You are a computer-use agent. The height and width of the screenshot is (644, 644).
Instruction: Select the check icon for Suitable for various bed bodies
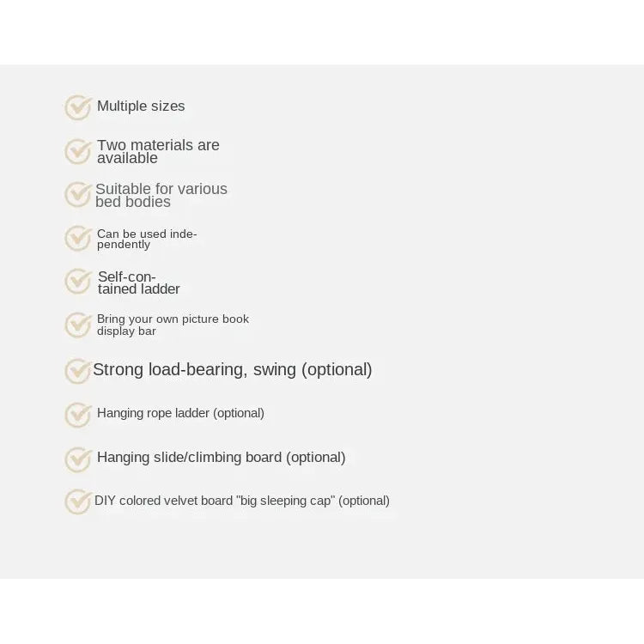(x=78, y=195)
